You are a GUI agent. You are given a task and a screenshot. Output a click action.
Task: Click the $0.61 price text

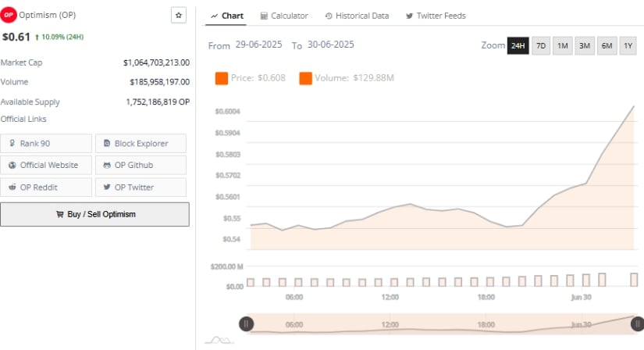tap(16, 37)
